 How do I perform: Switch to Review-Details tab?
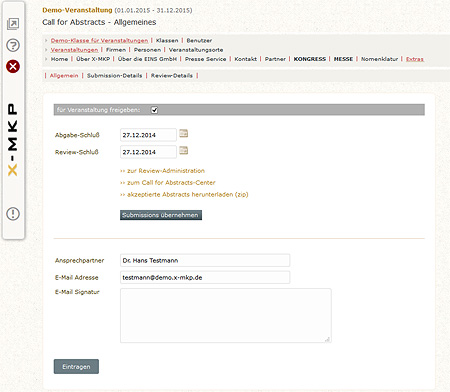172,76
